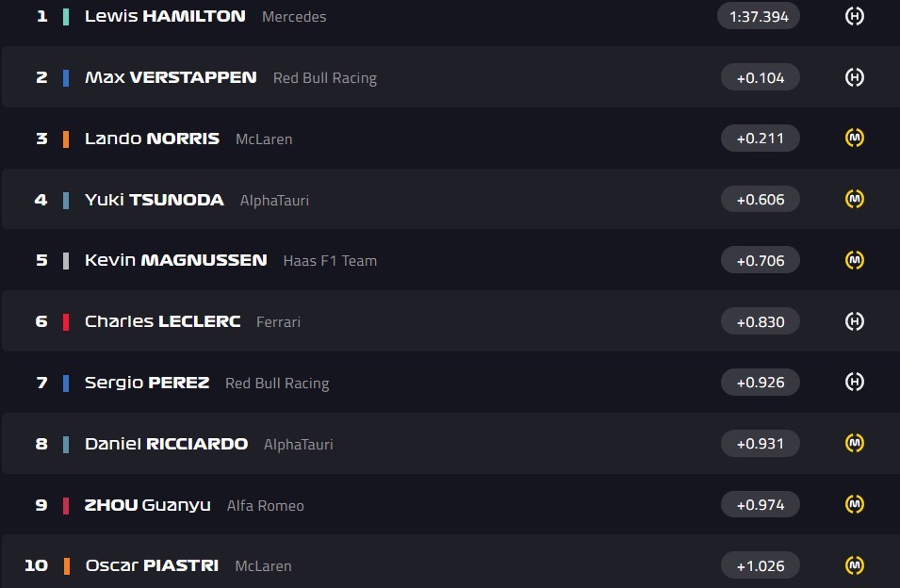Click Hamilton's 1:37.394 lap time
This screenshot has height=588, width=900.
(x=759, y=16)
